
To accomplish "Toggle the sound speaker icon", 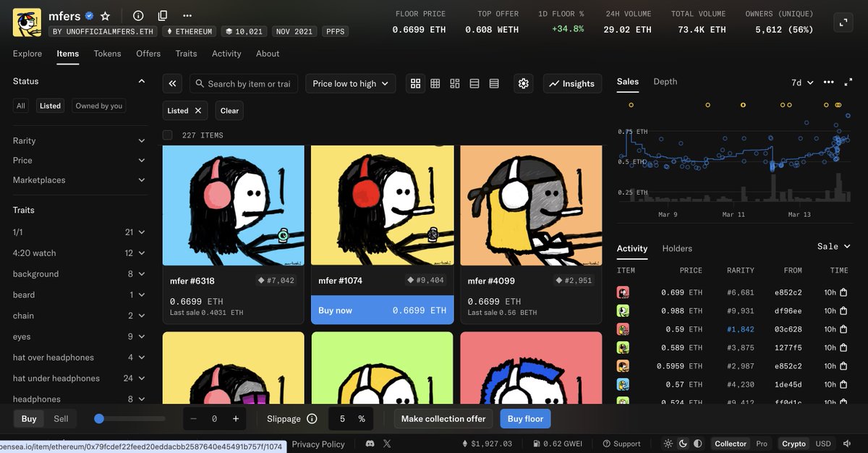I will (847, 444).
